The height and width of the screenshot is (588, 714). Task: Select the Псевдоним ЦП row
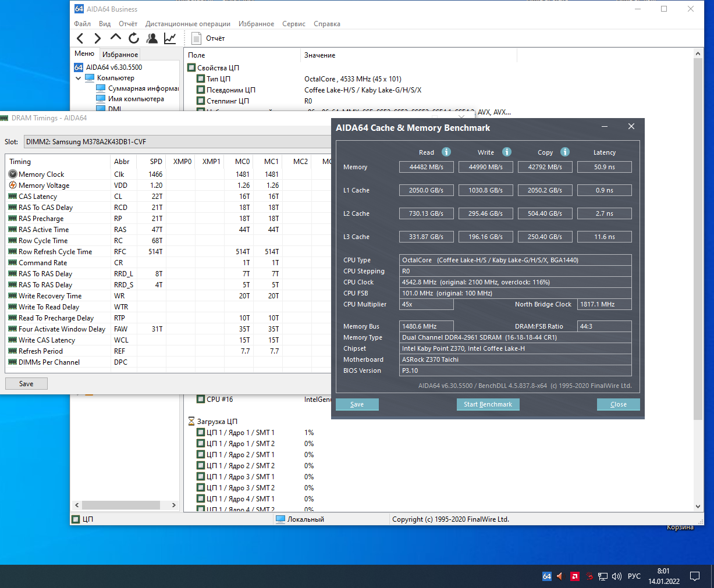[231, 90]
